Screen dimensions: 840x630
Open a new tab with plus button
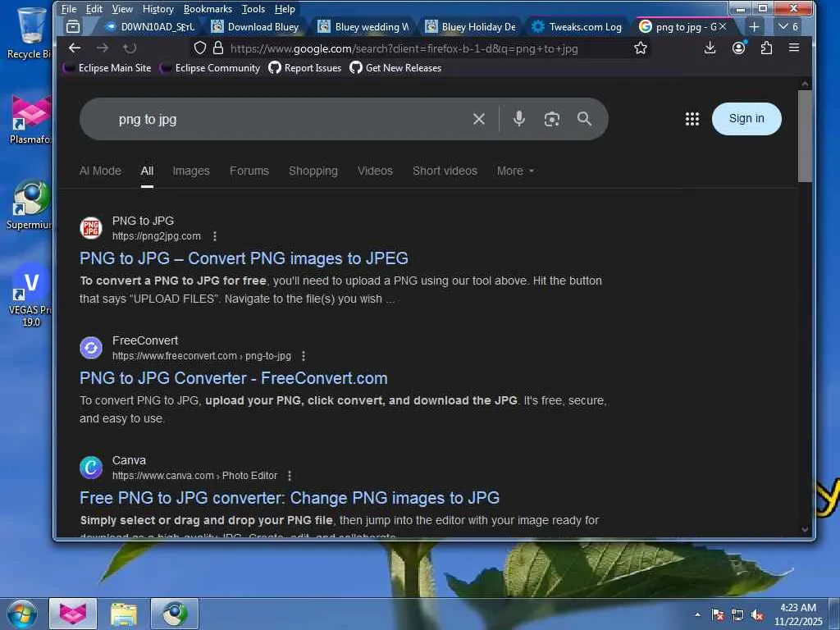pos(754,26)
